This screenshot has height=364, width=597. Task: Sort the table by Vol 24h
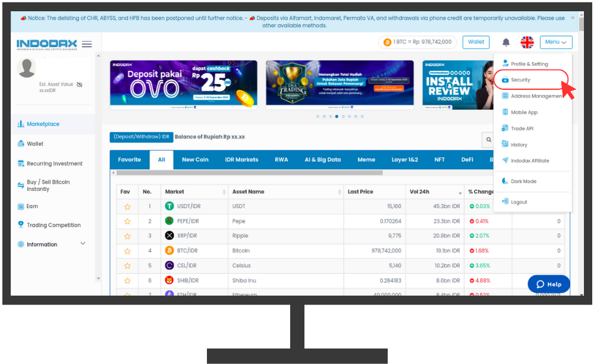[x=435, y=192]
